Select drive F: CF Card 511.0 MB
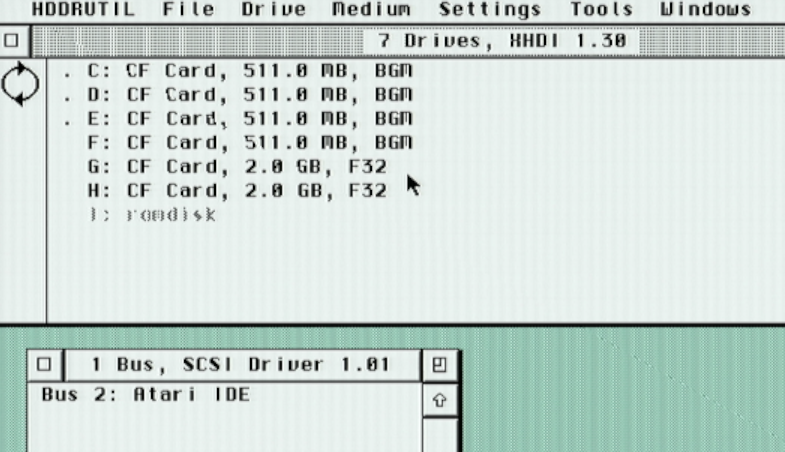Screen dimensions: 785x452 coord(250,143)
